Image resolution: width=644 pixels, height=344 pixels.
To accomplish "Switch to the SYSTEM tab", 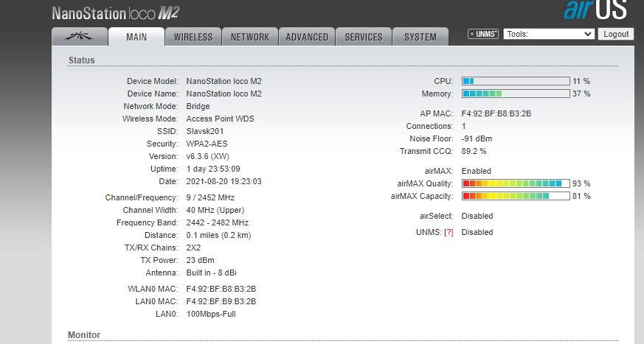I will (420, 37).
